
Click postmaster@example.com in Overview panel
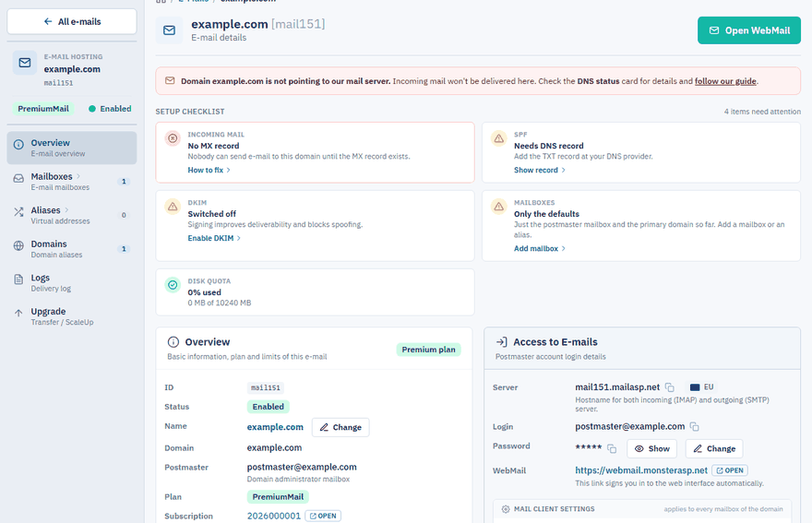point(302,467)
